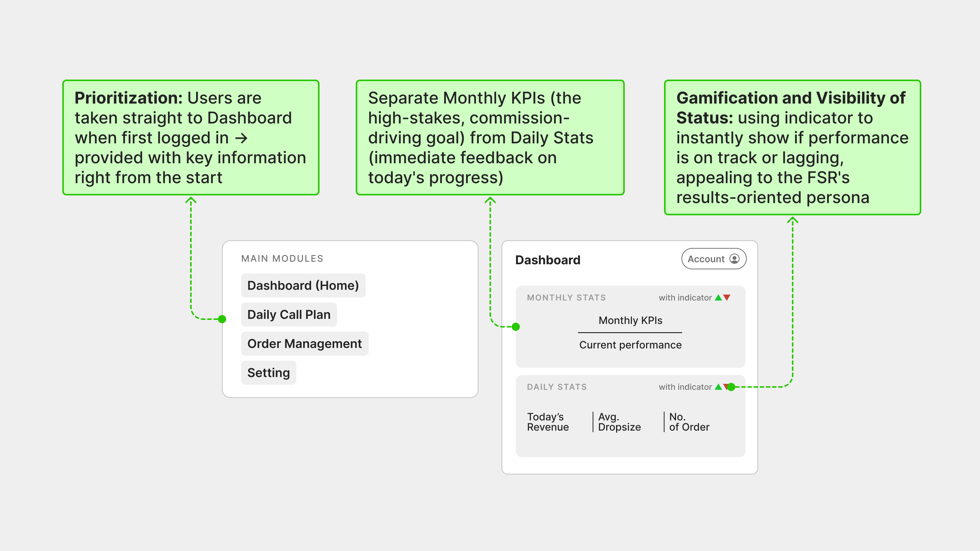Click the green connector dot on Monthly Stats card
The height and width of the screenshot is (551, 980).
(x=516, y=327)
